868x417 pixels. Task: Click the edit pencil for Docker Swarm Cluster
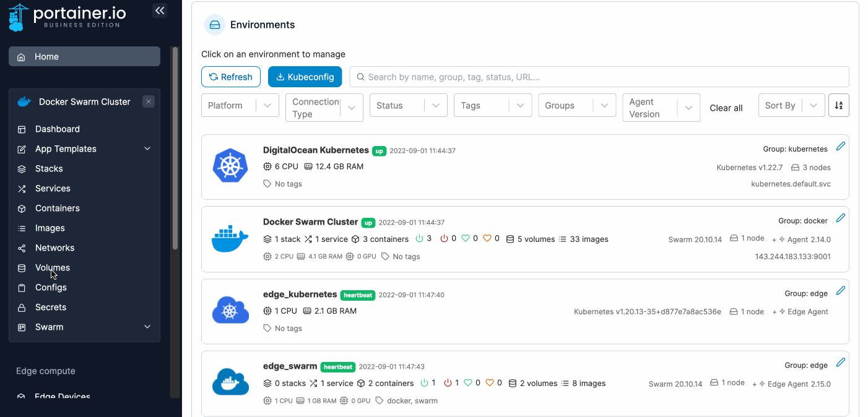(840, 218)
